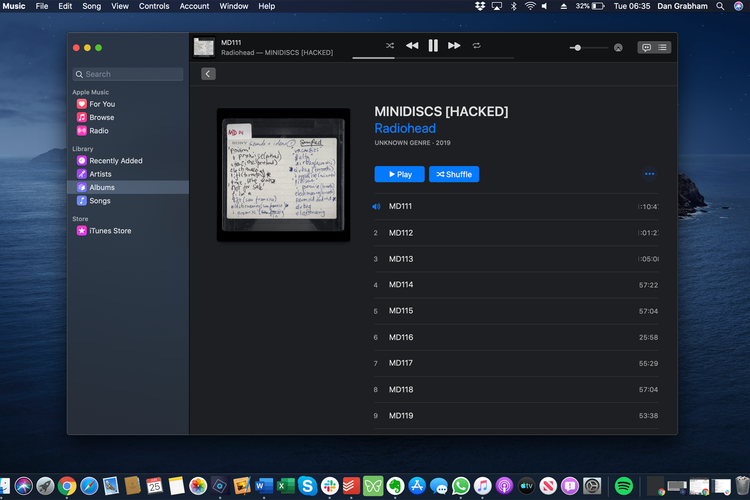Screen dimensions: 750x500
Task: Select track MD115
Action: (x=516, y=311)
